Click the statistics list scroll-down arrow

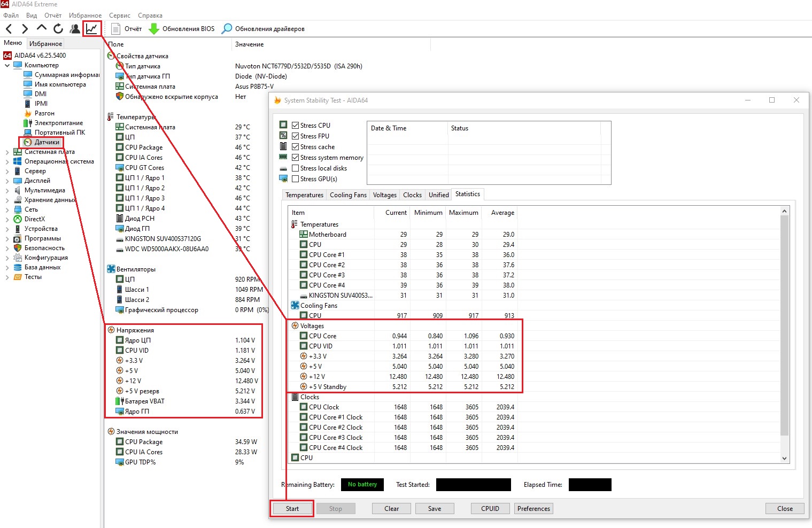(x=784, y=459)
